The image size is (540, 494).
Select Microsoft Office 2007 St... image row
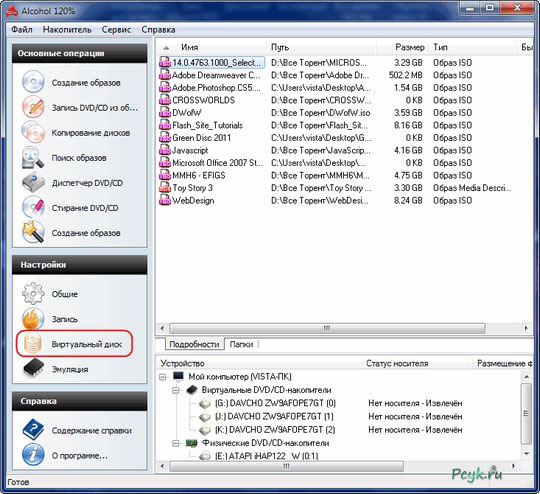(x=344, y=163)
